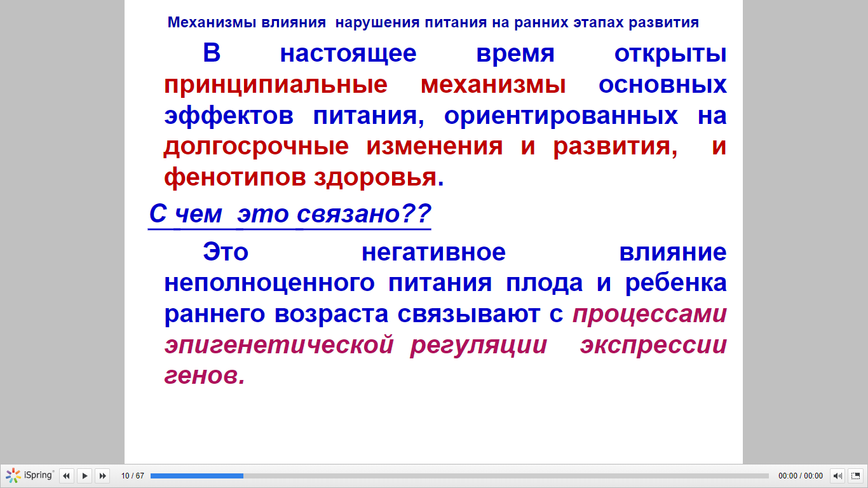Click the underlined question "С чем это связано??"

point(290,214)
